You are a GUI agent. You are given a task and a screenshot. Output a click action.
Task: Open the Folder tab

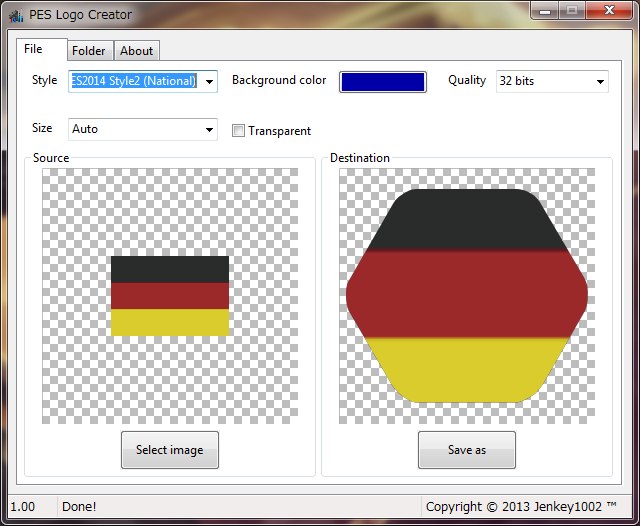[x=91, y=51]
